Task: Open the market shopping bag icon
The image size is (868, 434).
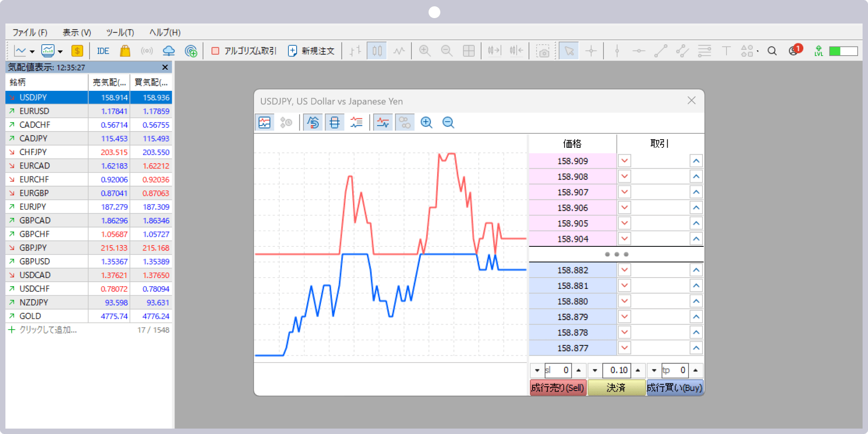Action: (x=125, y=51)
